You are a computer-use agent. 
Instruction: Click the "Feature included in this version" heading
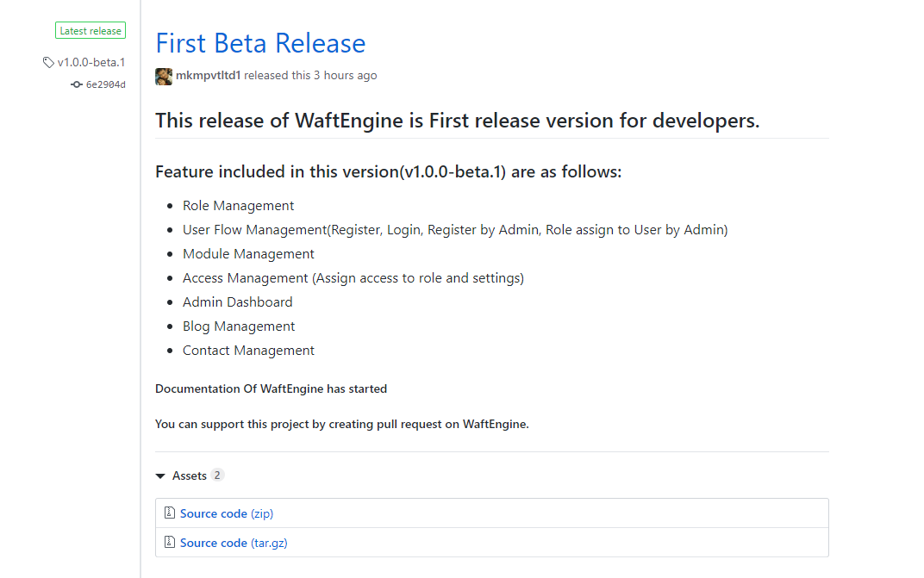[x=388, y=171]
